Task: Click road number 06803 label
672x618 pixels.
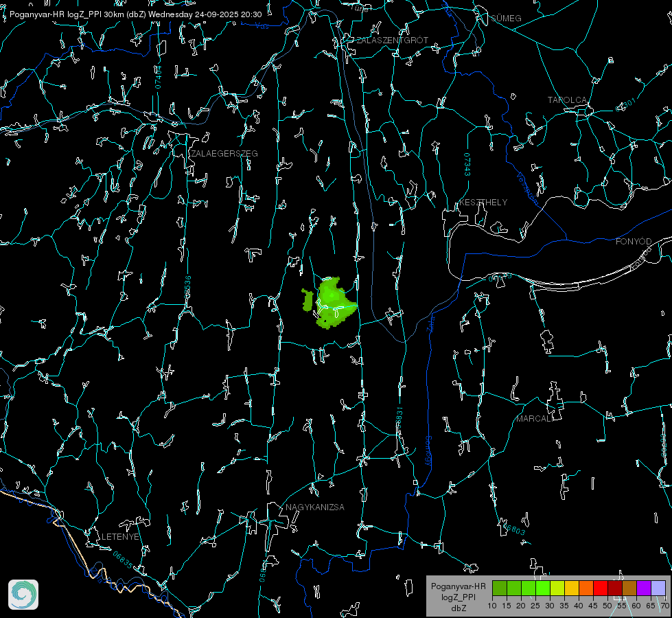Action: tap(514, 529)
